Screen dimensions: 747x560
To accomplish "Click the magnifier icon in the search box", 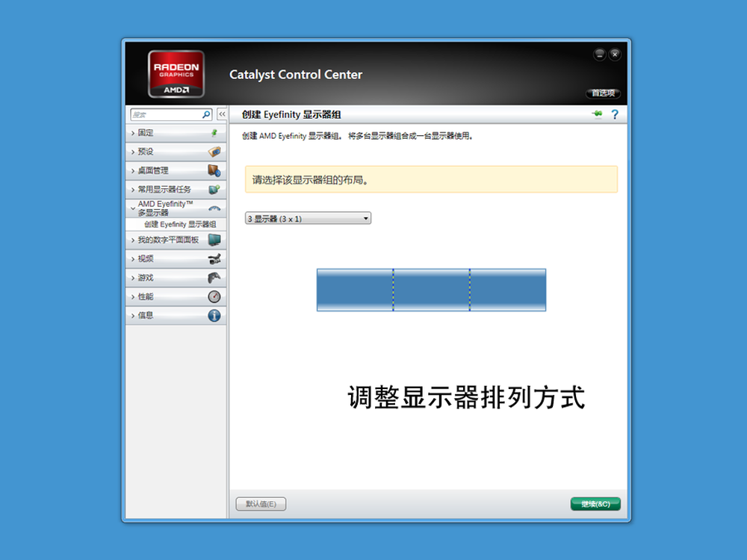I will 207,114.
